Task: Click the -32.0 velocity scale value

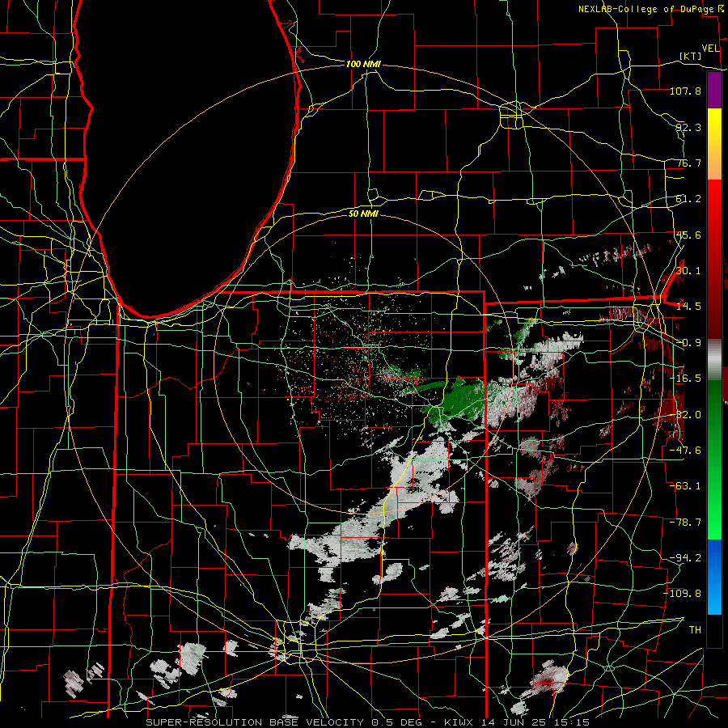Action: [687, 415]
